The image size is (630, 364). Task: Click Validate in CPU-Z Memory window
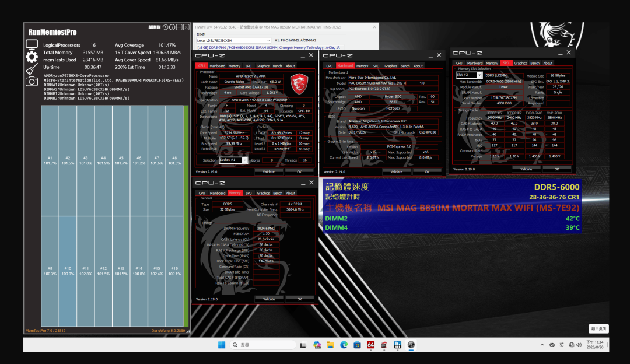(x=269, y=299)
